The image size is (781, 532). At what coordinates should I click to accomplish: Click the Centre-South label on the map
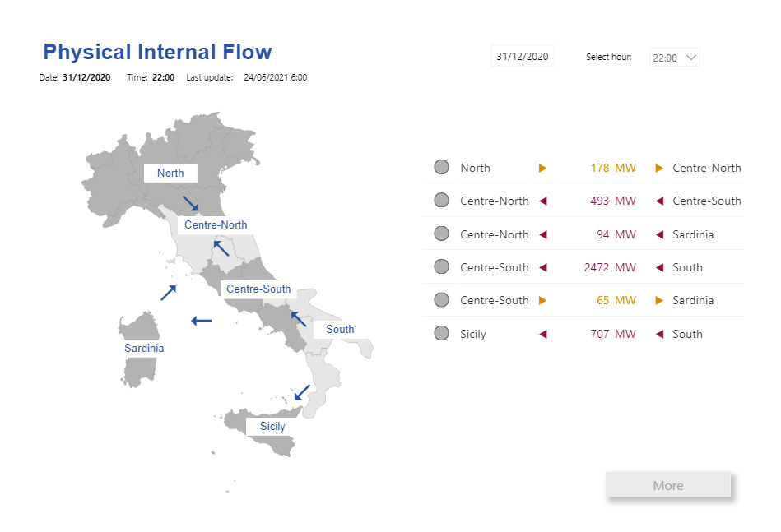pyautogui.click(x=258, y=289)
